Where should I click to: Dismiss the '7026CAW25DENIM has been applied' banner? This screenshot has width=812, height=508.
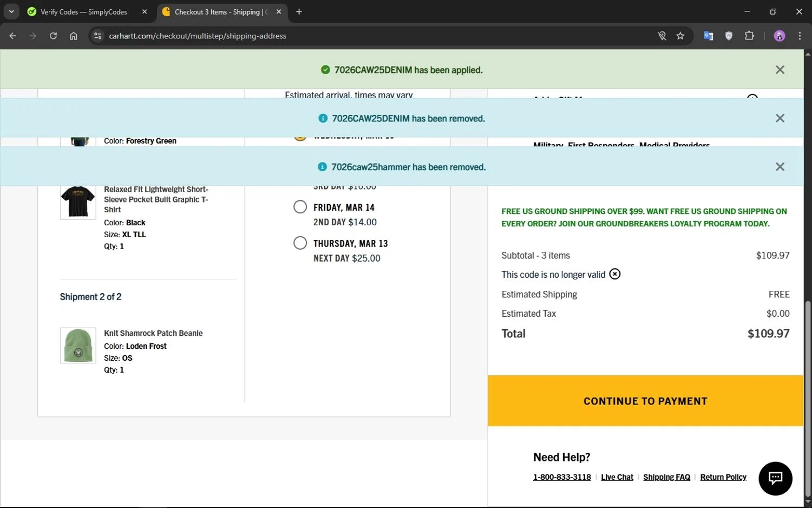[x=780, y=70]
